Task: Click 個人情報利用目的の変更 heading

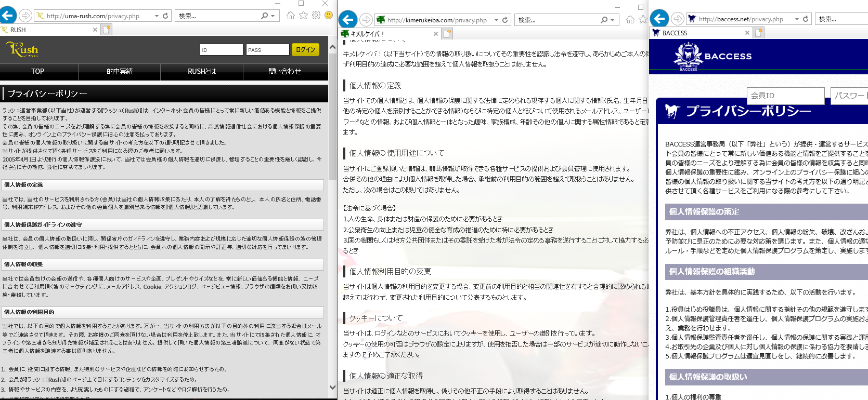Action: (x=391, y=272)
